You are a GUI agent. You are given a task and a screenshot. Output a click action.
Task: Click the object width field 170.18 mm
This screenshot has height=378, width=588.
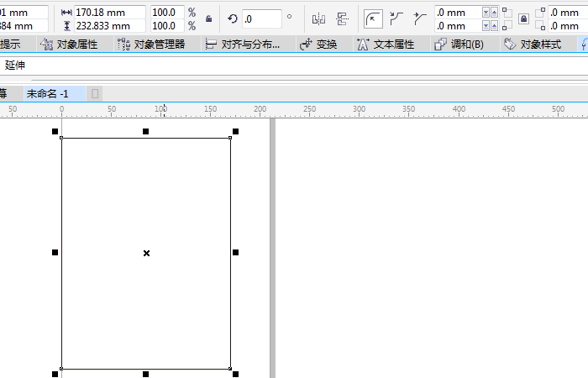coord(109,13)
